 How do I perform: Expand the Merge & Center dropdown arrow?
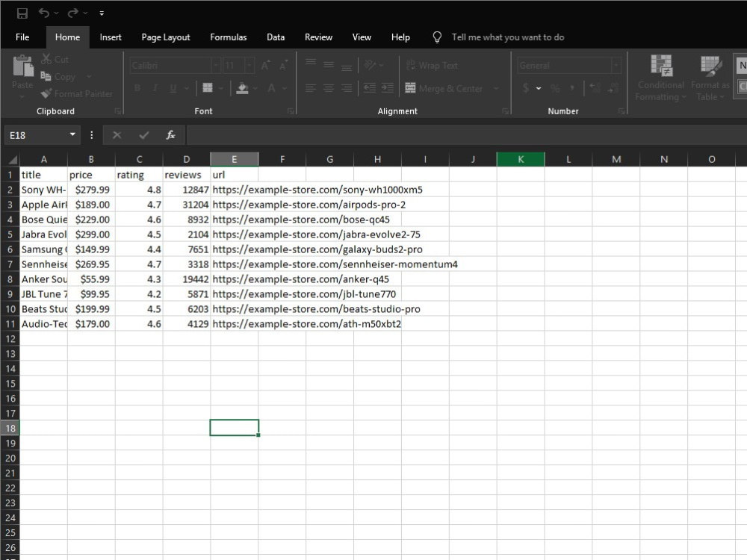point(497,88)
